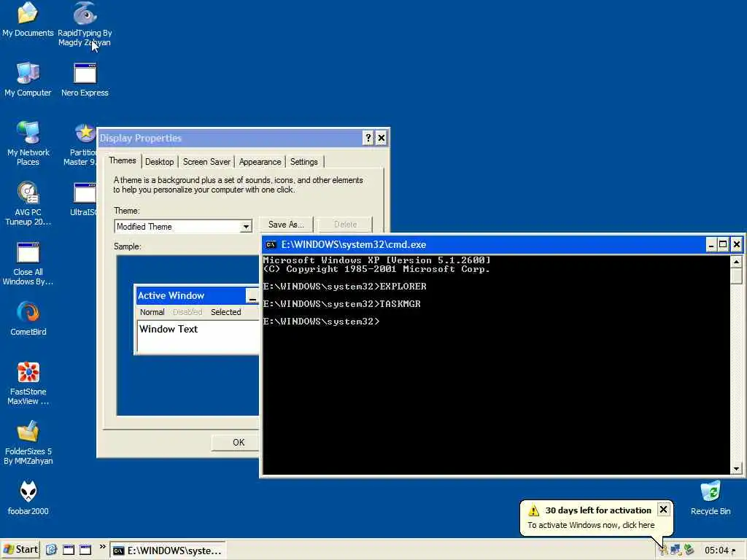
Task: Select the Partition Master desktop icon
Action: tap(81, 144)
